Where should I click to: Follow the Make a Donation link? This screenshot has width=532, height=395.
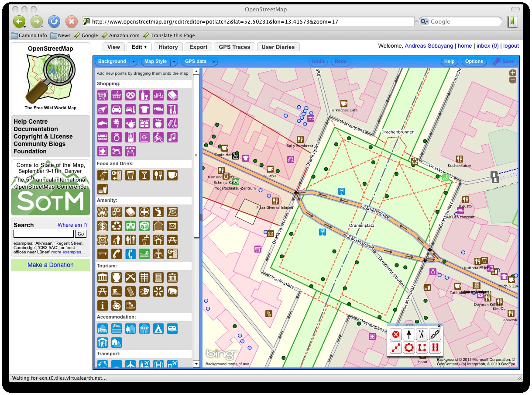pyautogui.click(x=51, y=265)
